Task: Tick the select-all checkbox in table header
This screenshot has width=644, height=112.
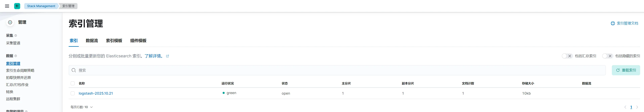Action: [x=73, y=83]
